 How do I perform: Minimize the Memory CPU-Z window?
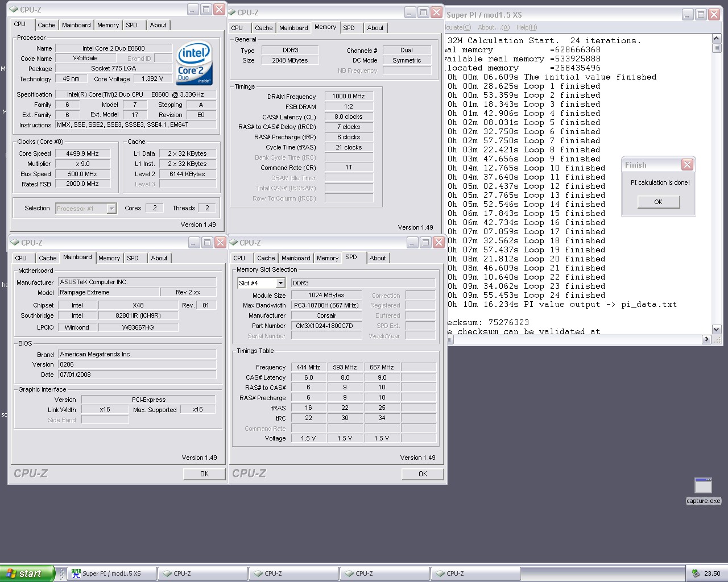pos(409,13)
